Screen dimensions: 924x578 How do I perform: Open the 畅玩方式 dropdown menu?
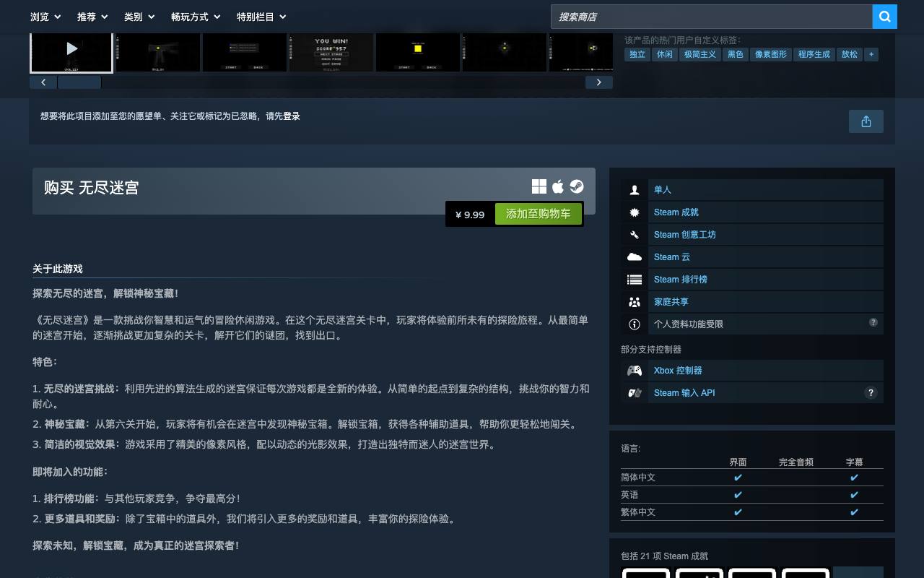[x=196, y=17]
